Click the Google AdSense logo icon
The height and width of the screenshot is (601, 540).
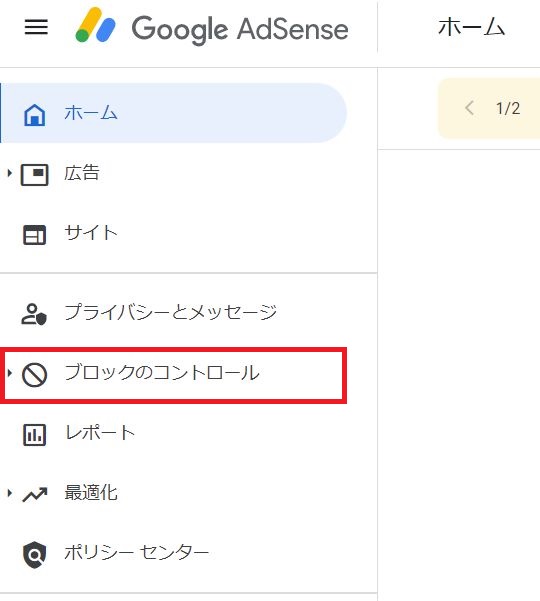(x=95, y=25)
